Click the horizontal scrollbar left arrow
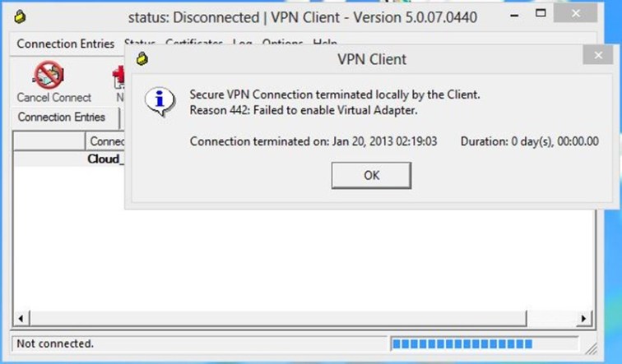This screenshot has height=364, width=622. 21,317
